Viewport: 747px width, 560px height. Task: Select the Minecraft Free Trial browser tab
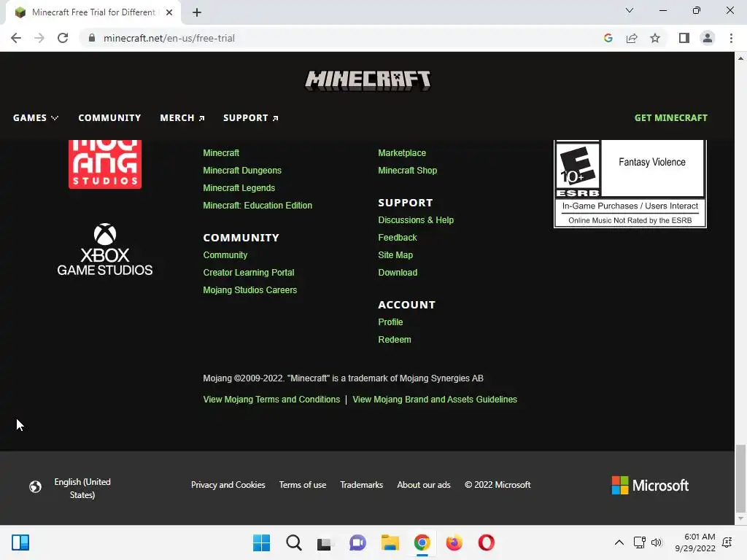point(93,12)
